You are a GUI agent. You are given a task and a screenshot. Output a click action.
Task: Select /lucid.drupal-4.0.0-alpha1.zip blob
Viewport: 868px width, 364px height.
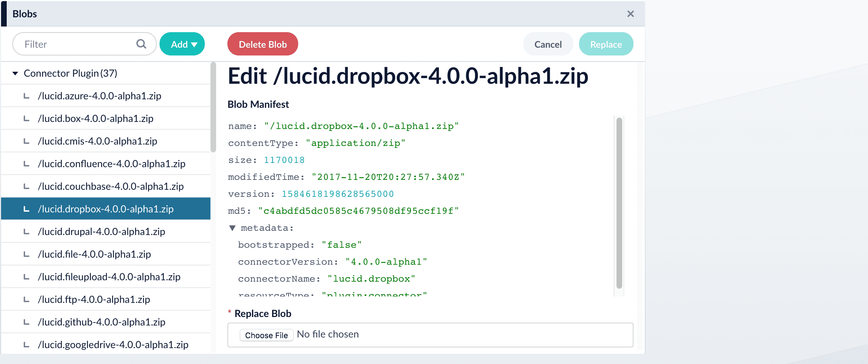pos(106,231)
